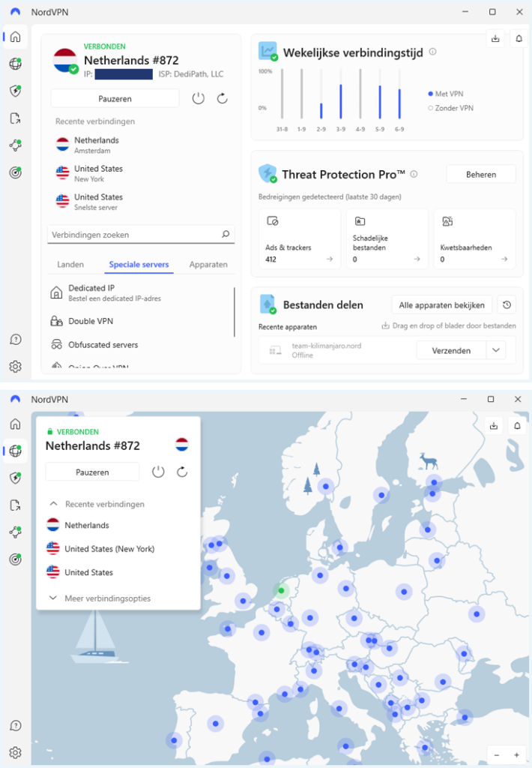Zoom out with minus map button

(x=497, y=754)
